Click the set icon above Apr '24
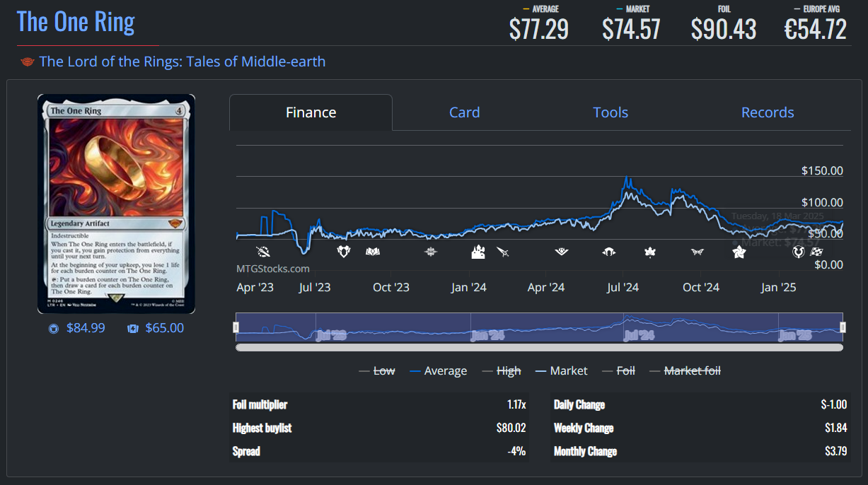The image size is (868, 485). pos(562,251)
